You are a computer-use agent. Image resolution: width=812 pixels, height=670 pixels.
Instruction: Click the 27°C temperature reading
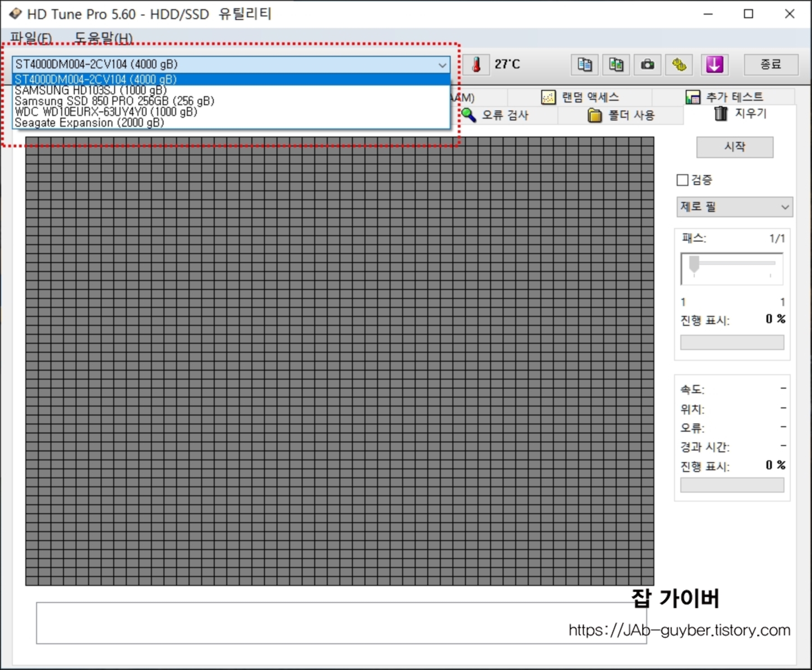507,64
